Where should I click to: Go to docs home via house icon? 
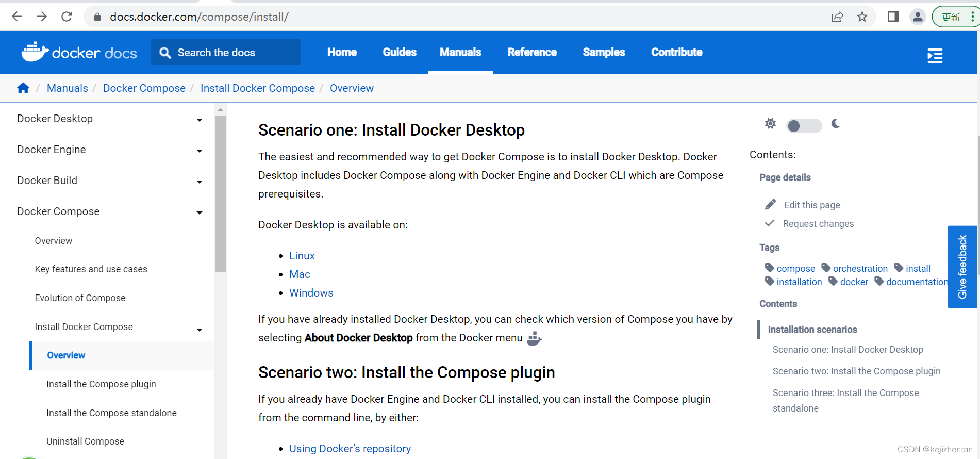(23, 88)
